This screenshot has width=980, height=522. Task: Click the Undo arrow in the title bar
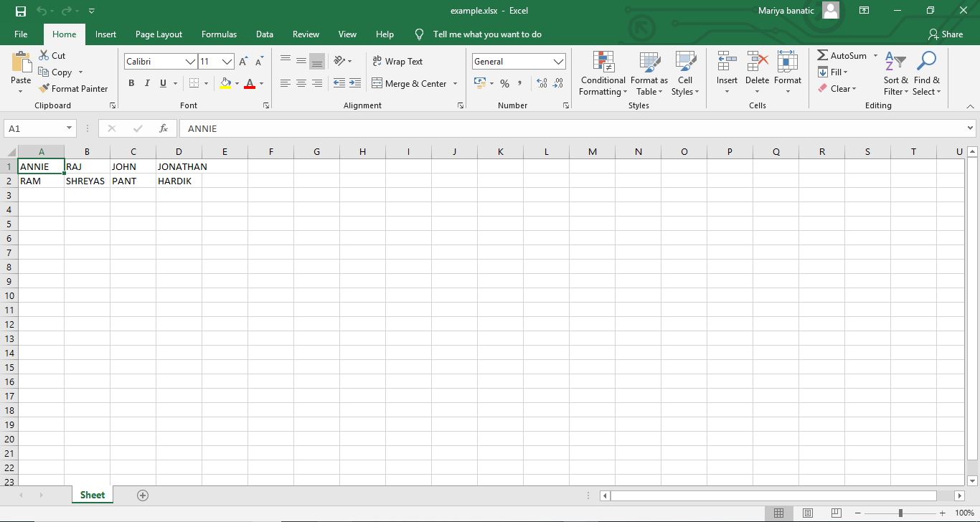pyautogui.click(x=42, y=11)
